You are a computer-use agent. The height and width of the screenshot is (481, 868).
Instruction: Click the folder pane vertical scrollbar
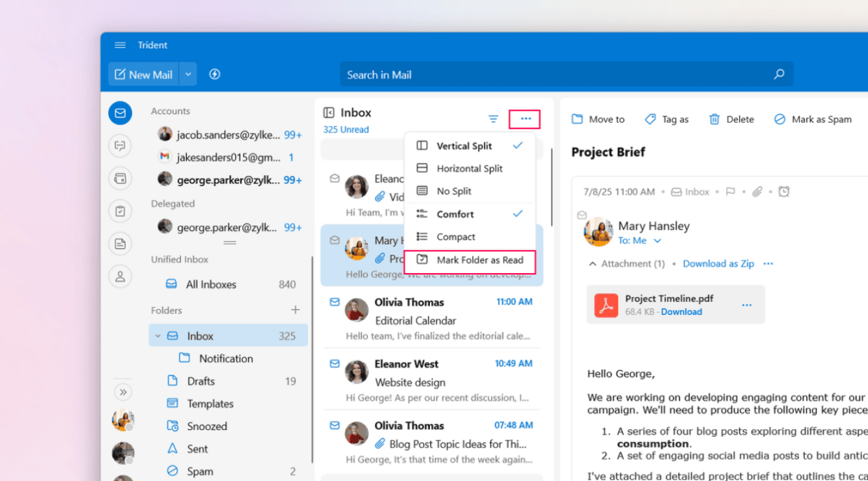(313, 361)
